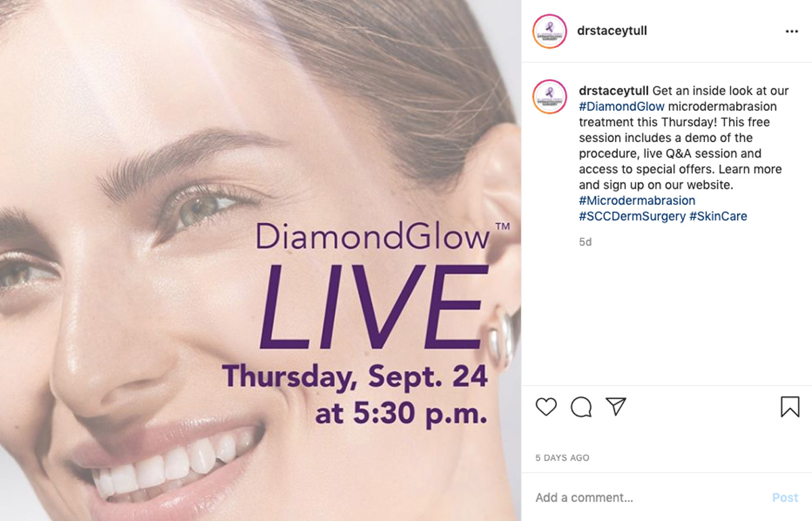
Task: Open the #Microdermabrasion hashtag
Action: [637, 201]
